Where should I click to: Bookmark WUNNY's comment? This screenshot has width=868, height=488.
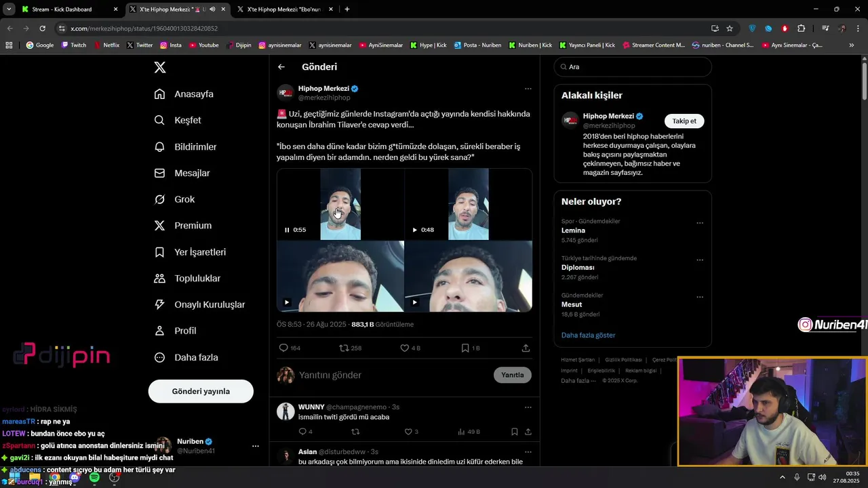(515, 432)
